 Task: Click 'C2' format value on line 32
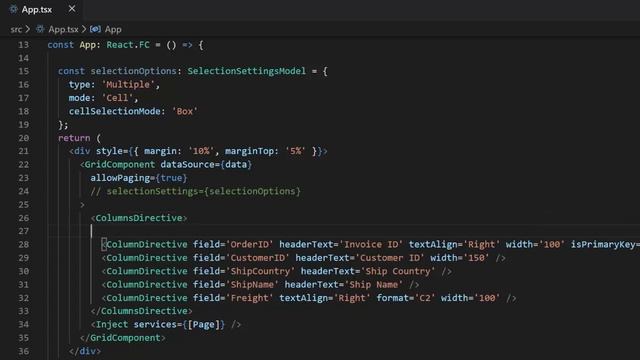(425, 298)
